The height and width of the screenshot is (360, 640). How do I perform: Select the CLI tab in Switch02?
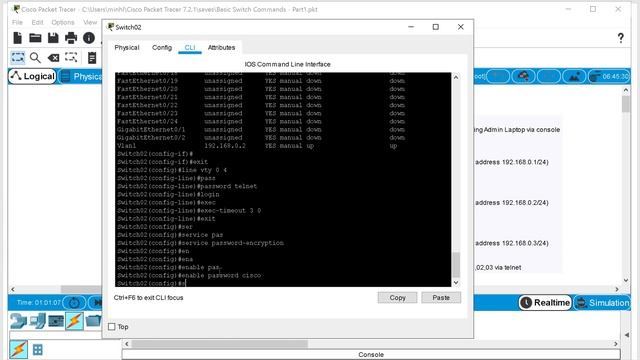[x=190, y=48]
